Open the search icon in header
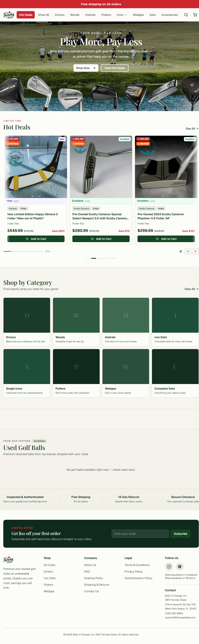 [186, 15]
